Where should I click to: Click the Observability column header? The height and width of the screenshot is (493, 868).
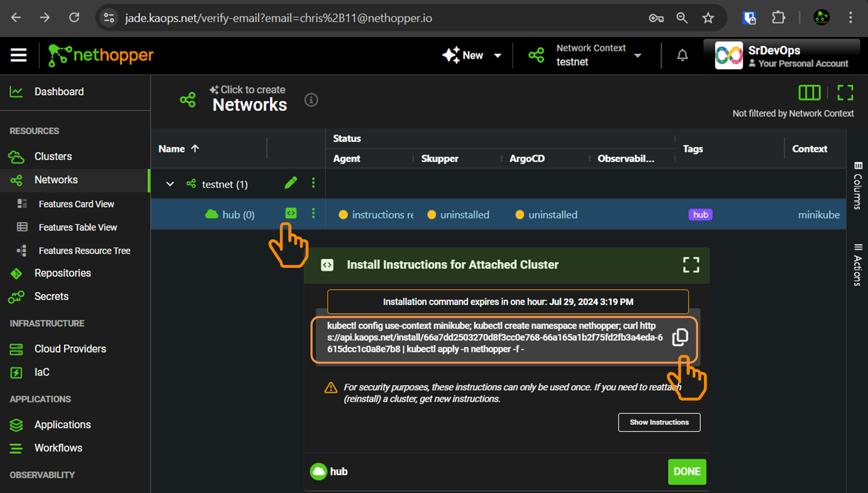click(626, 158)
